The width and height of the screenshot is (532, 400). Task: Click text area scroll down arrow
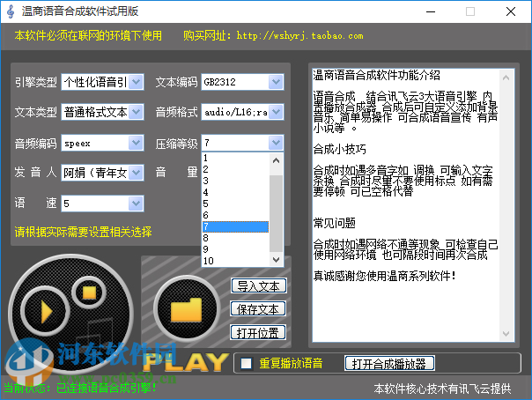click(x=506, y=334)
